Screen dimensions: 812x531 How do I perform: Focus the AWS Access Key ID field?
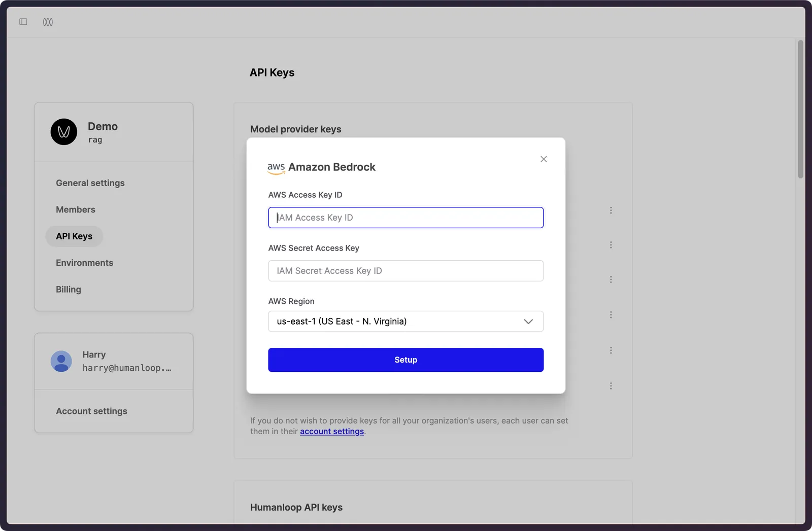(405, 218)
